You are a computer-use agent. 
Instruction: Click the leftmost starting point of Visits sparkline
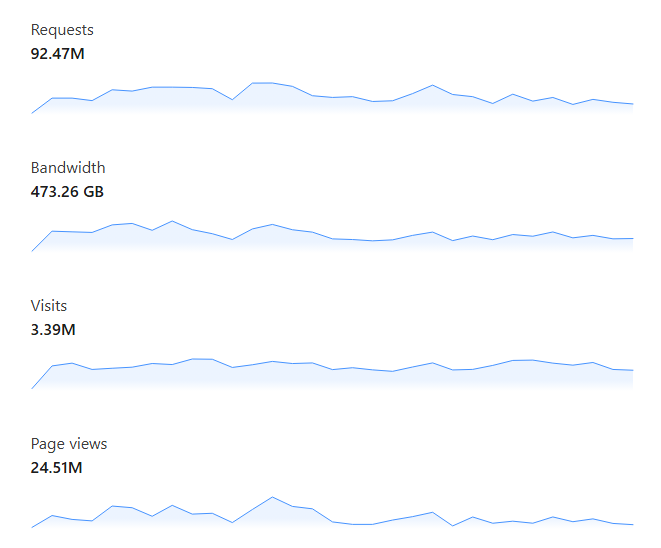32,388
